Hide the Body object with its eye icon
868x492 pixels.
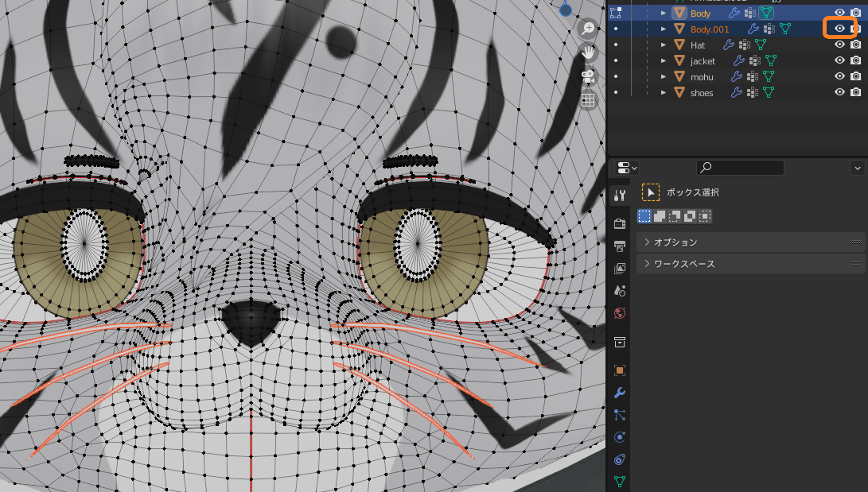(840, 13)
